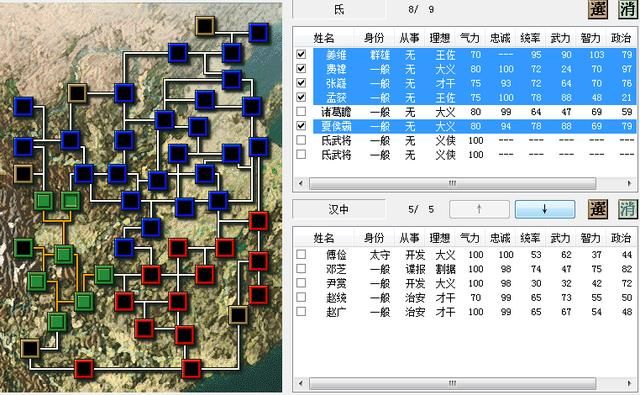Click the 氐 faction label button
Screen dimensions: 640x395
click(339, 9)
